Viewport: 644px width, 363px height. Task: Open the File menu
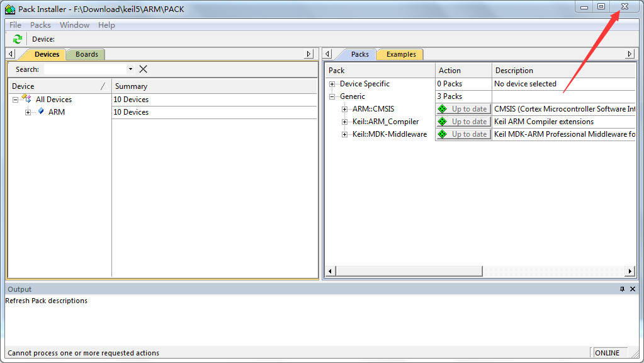(x=15, y=25)
